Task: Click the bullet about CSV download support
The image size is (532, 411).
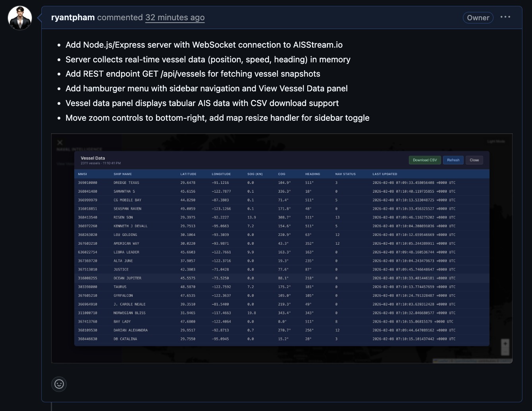Action: point(202,103)
